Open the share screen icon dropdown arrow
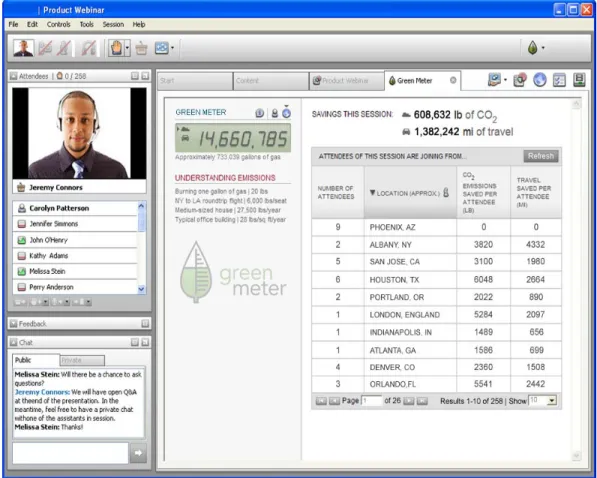This screenshot has width=597, height=478. point(505,80)
